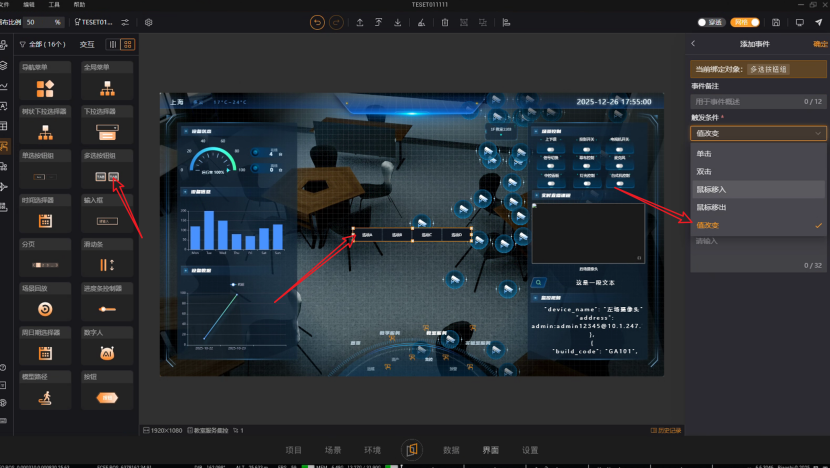Click the trash delete icon in the toolbar
The height and width of the screenshot is (468, 830).
(x=445, y=22)
